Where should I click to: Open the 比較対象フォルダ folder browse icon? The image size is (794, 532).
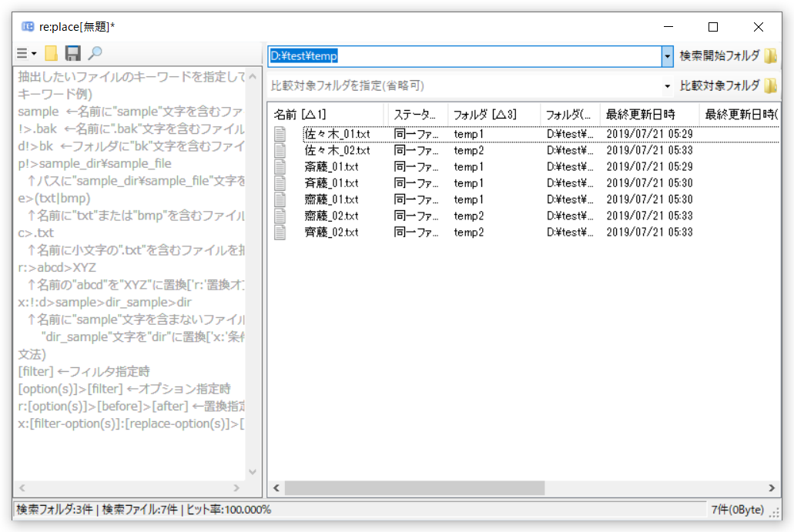coord(770,86)
